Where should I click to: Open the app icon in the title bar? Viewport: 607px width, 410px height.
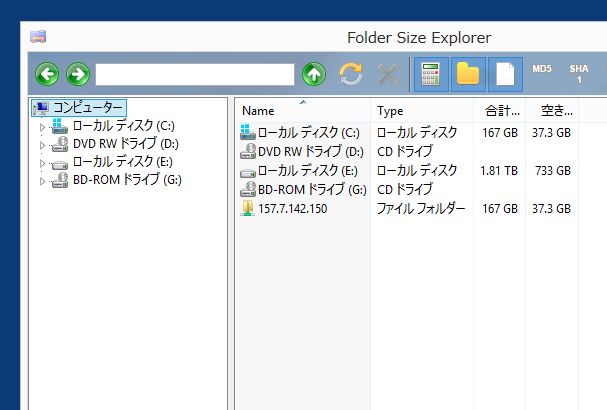[x=38, y=37]
